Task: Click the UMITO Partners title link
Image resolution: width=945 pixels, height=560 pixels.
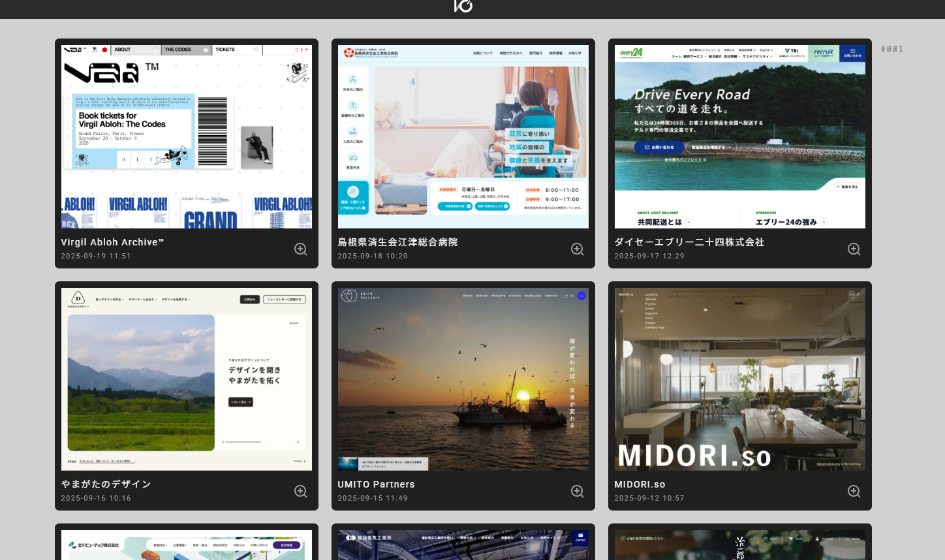Action: [x=376, y=484]
